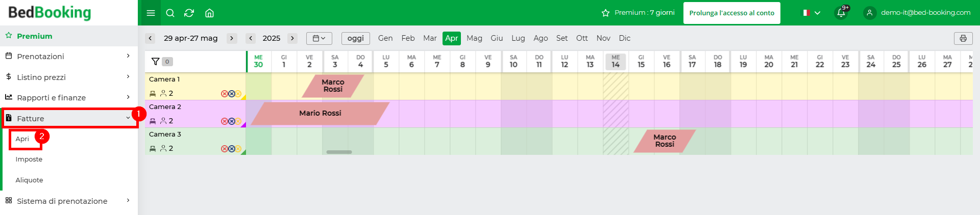Open the language flag dropdown
The height and width of the screenshot is (215, 980).
[x=811, y=13]
